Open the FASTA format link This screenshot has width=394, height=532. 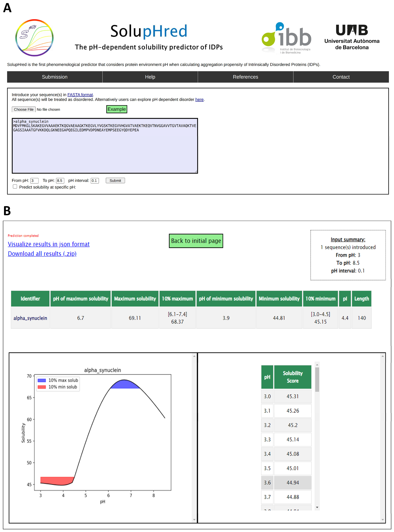(x=80, y=95)
